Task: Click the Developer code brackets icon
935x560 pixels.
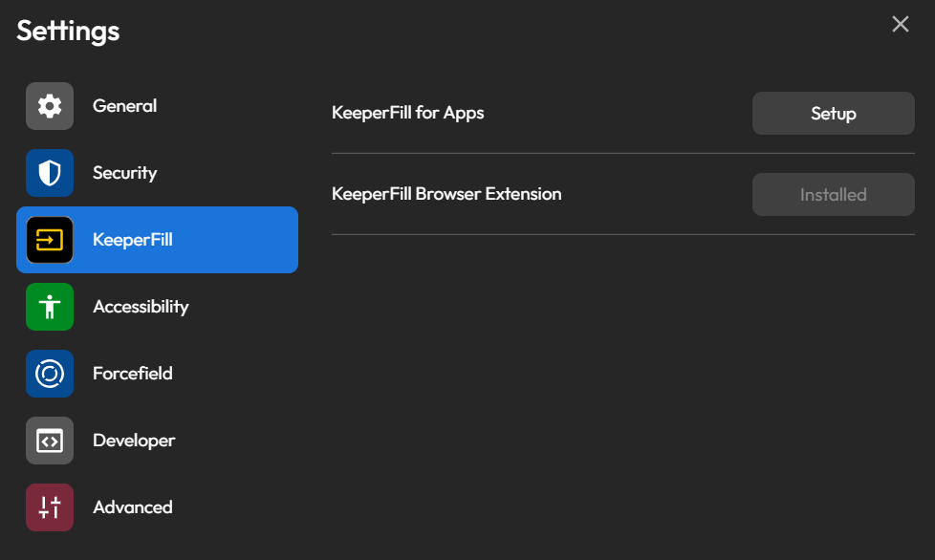Action: coord(50,441)
